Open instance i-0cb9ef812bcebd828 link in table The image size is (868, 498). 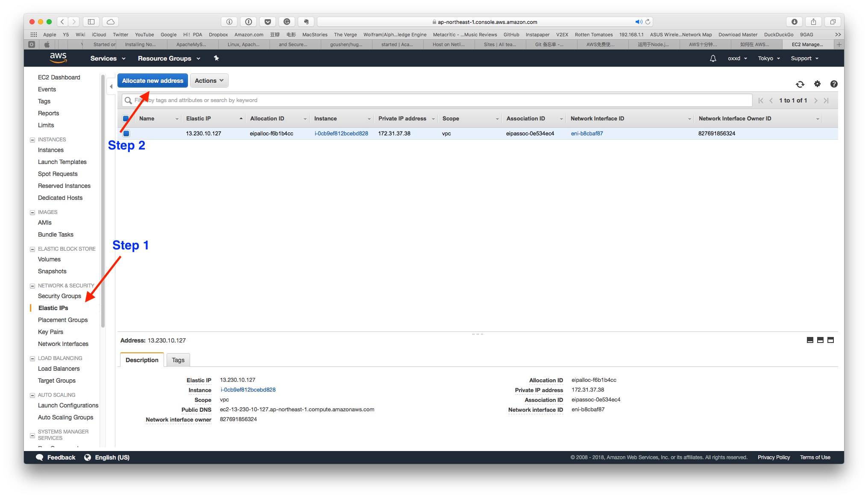tap(341, 134)
